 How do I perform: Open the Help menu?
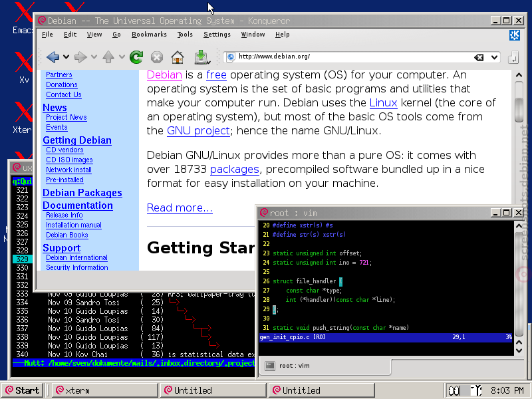point(282,35)
